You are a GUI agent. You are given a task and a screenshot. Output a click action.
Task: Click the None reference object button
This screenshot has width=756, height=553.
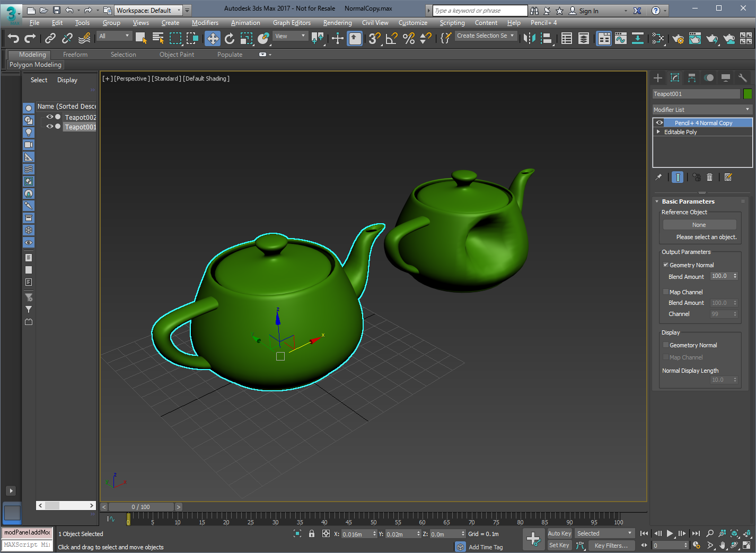[699, 225]
